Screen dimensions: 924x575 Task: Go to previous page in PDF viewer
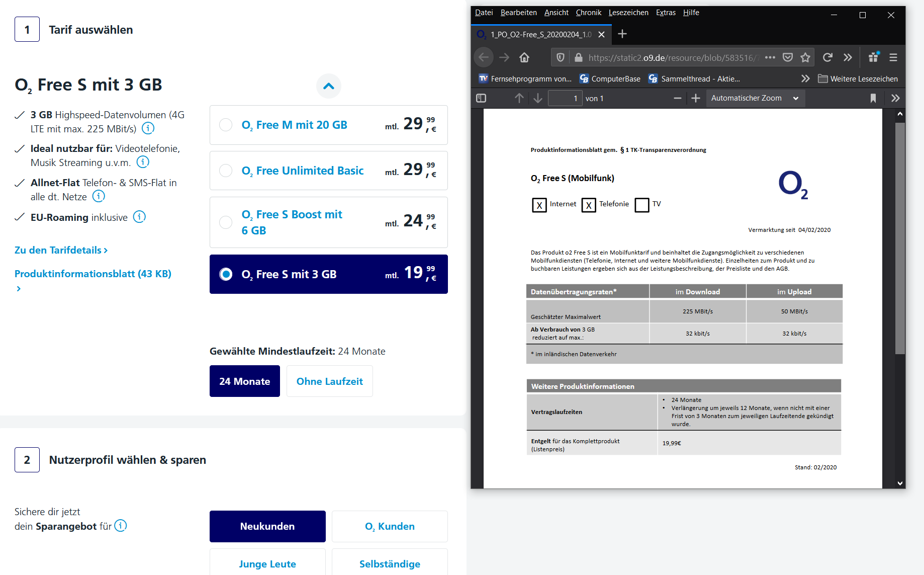click(519, 98)
